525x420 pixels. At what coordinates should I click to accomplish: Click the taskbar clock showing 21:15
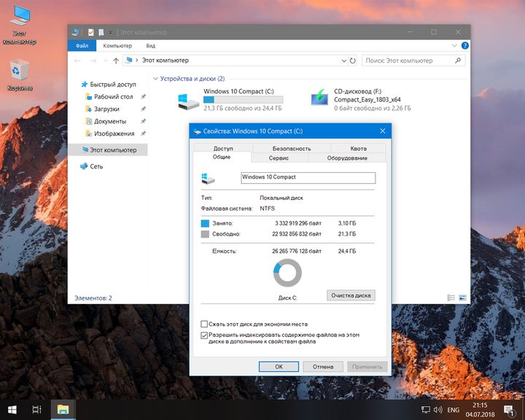coord(480,410)
